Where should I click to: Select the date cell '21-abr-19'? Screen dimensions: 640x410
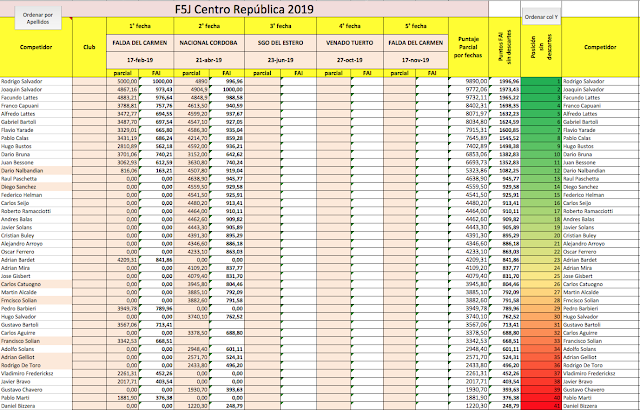209,60
